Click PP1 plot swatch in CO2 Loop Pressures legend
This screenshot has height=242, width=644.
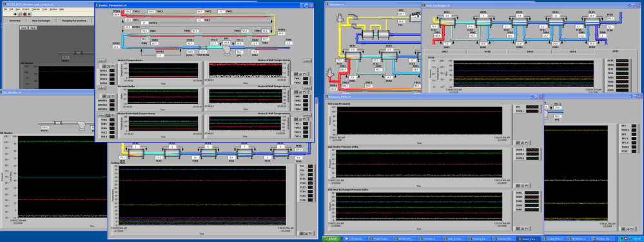point(532,107)
